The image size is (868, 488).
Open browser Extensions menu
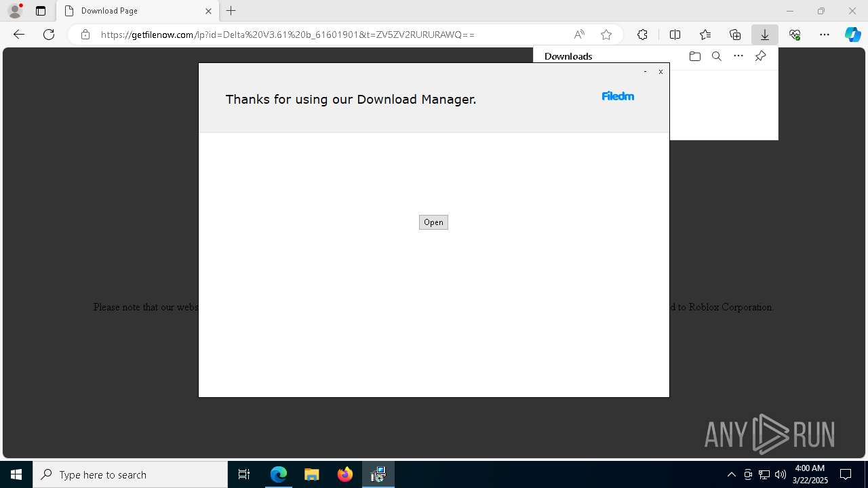click(642, 35)
